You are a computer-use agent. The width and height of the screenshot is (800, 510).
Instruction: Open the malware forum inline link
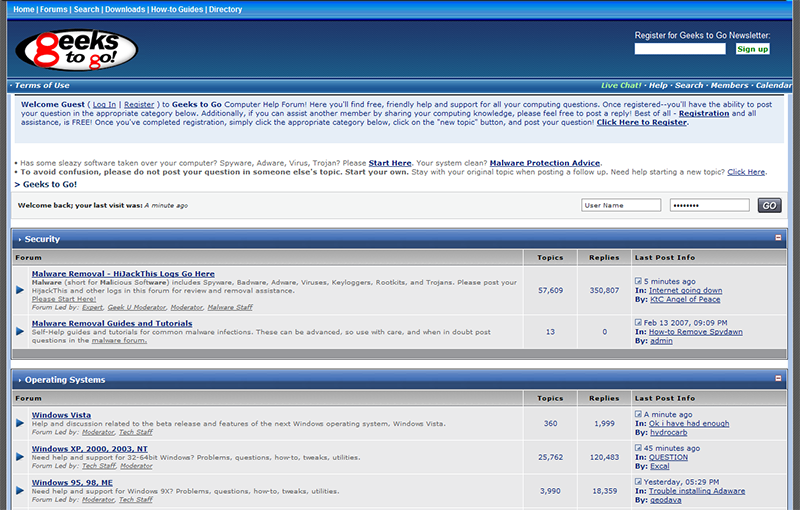(x=119, y=340)
